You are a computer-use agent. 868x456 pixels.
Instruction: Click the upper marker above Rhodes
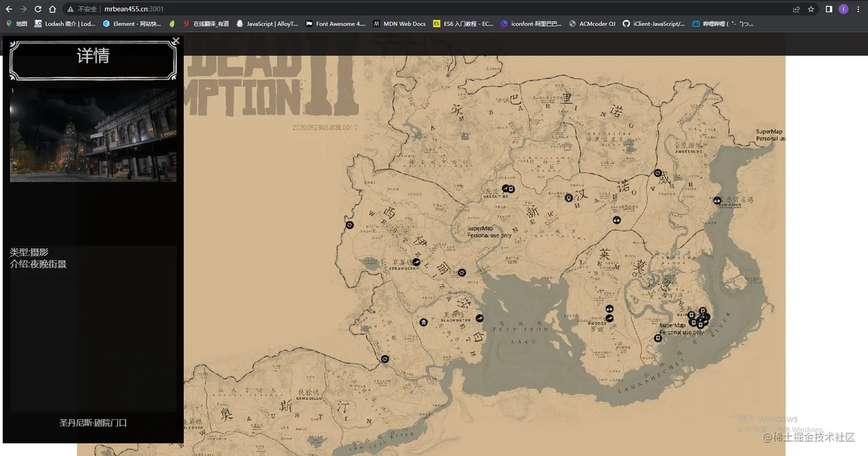coord(609,309)
